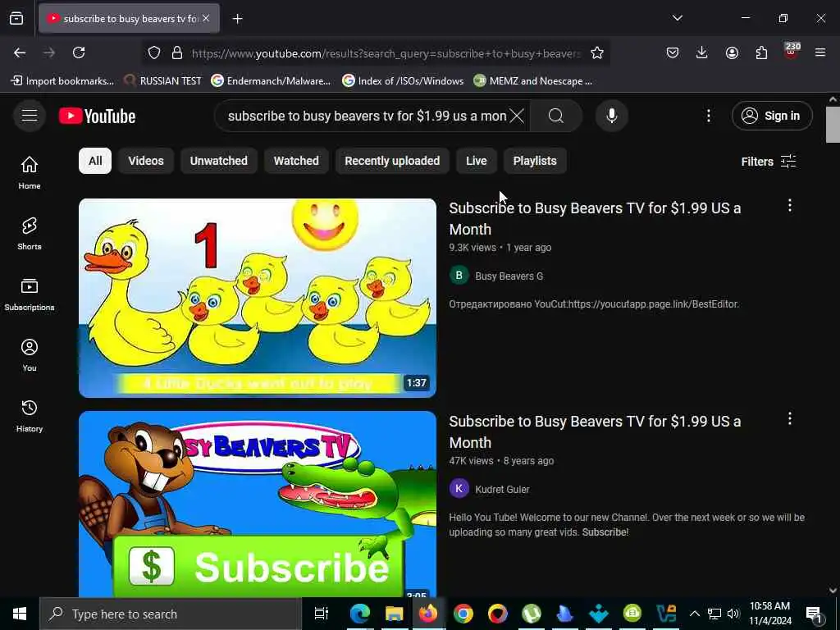Click the page vertical scrollbar thumb
Image resolution: width=840 pixels, height=630 pixels.
coord(833,125)
